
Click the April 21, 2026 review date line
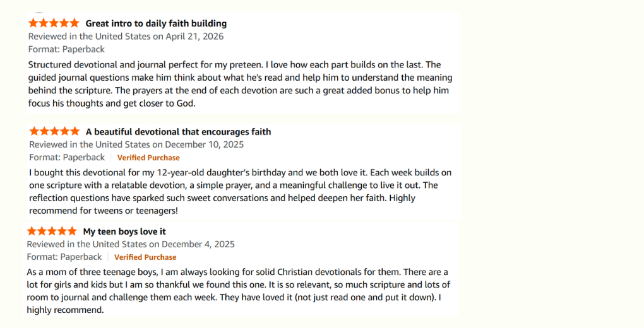pyautogui.click(x=126, y=37)
